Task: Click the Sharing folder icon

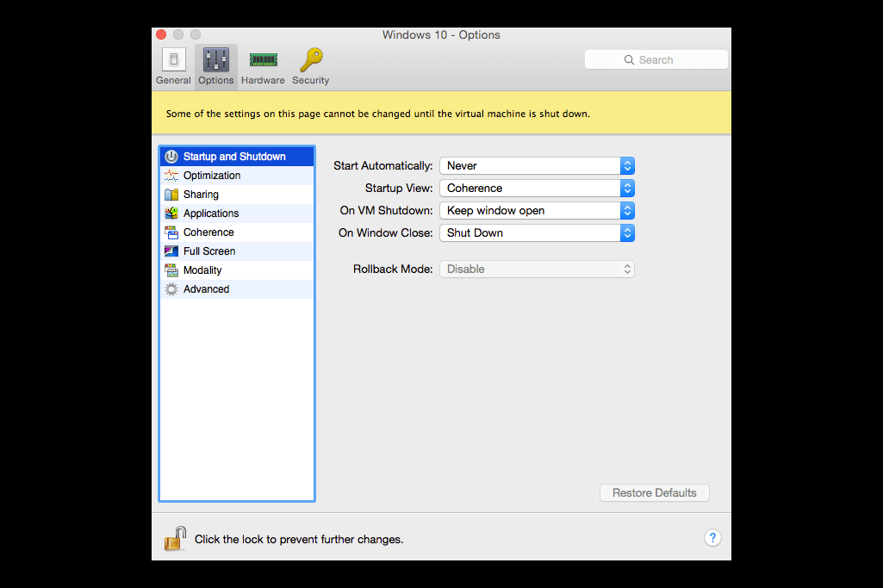Action: pos(171,195)
